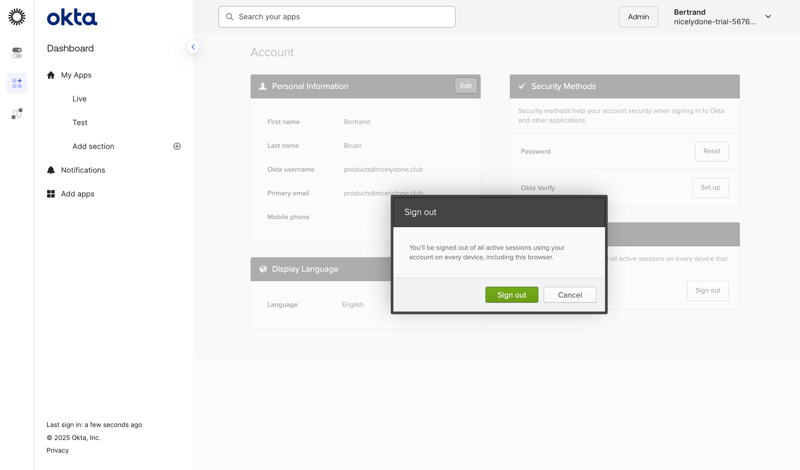The image size is (800, 470).
Task: Click the Sign out dialog title bar
Action: 499,212
